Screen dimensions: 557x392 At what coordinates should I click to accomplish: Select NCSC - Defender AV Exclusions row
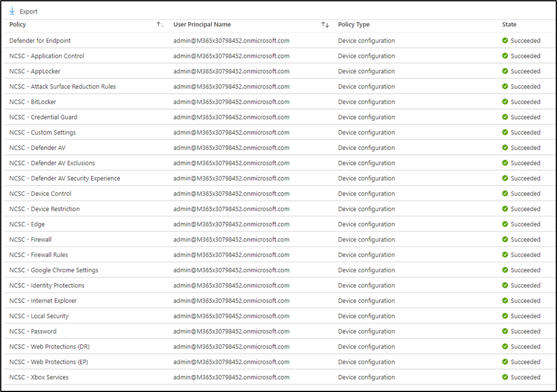[x=280, y=163]
